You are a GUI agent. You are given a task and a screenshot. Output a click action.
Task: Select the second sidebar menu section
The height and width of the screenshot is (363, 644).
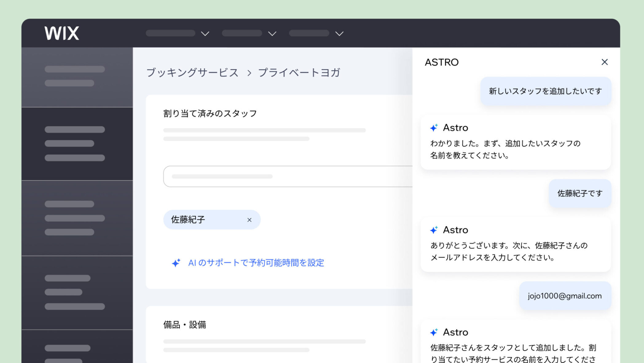77,144
